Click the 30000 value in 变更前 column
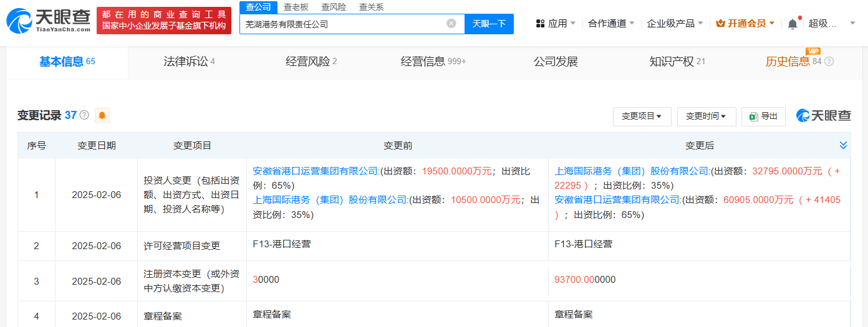 coord(266,280)
